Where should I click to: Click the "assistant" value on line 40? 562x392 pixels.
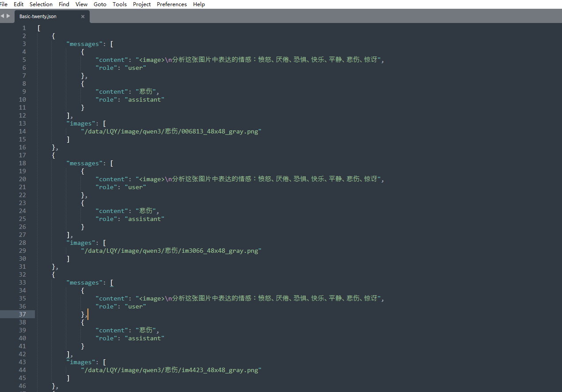(144, 338)
